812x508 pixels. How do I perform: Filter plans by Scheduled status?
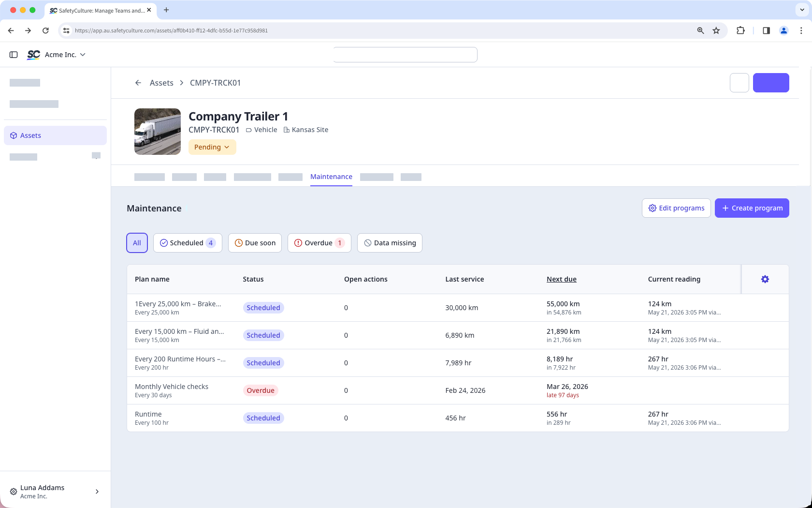click(x=188, y=243)
